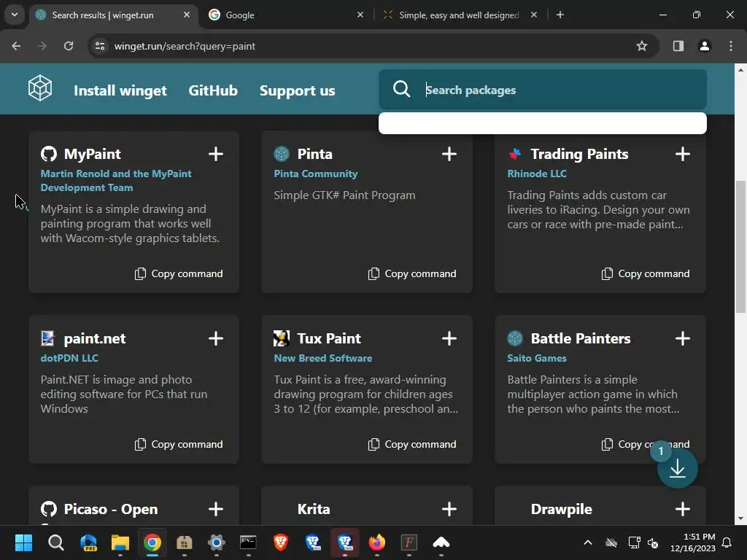Open Chrome three-dot menu
This screenshot has width=747, height=560.
(x=731, y=46)
